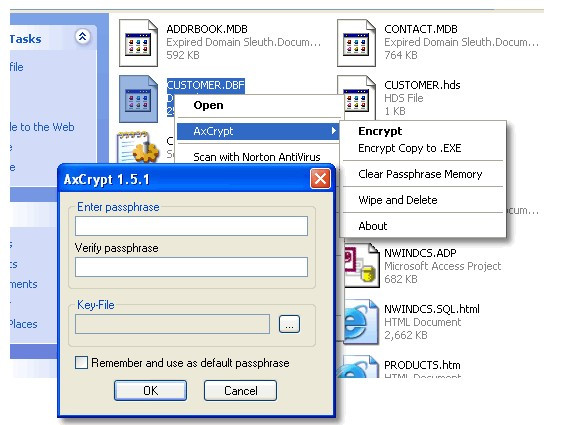Select the ADDRBOOK.MDB file icon
Image resolution: width=561 pixels, height=425 pixels.
[x=138, y=43]
